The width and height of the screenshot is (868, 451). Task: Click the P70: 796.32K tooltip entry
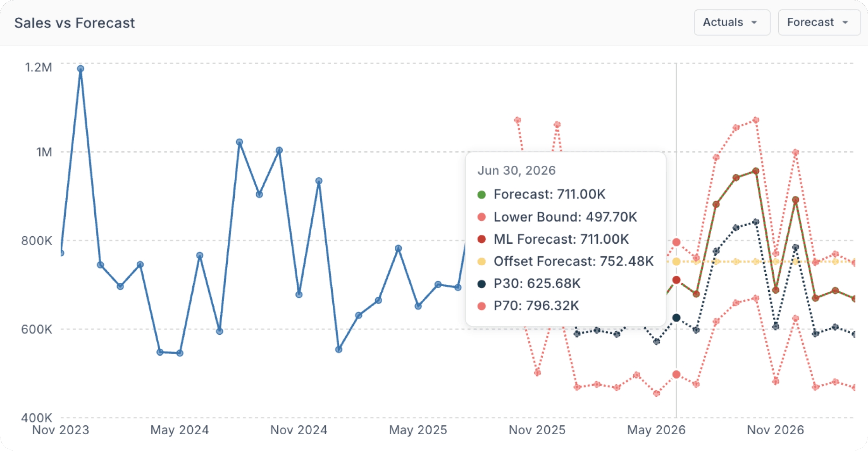(x=536, y=305)
